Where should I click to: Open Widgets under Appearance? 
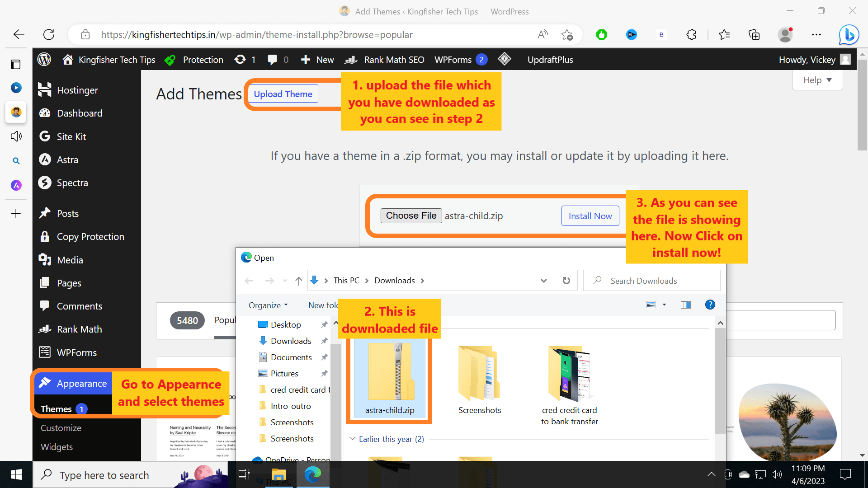[x=57, y=446]
